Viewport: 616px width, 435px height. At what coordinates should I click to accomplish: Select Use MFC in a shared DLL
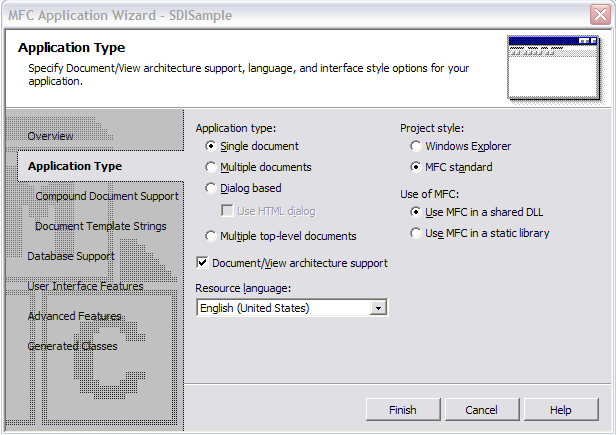pos(416,212)
